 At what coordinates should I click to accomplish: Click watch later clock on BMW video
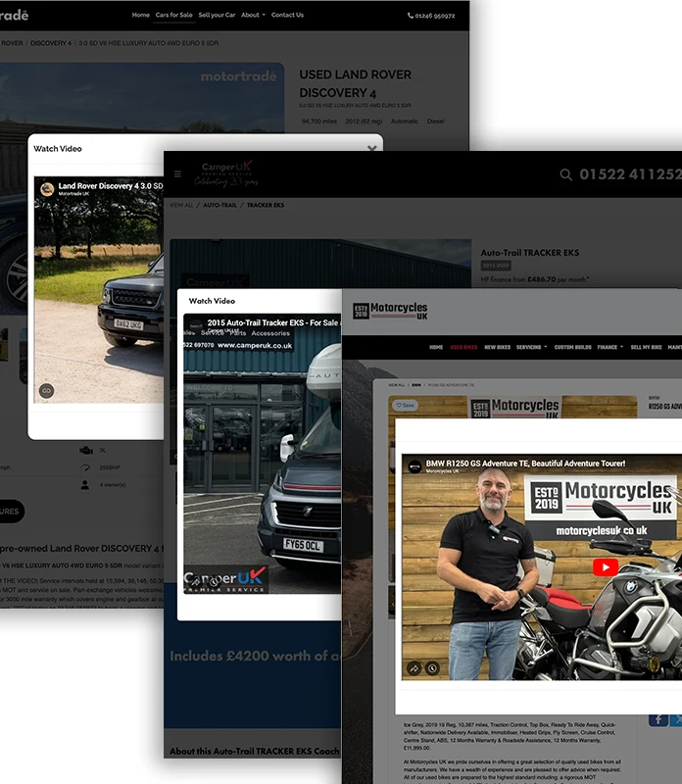[432, 668]
